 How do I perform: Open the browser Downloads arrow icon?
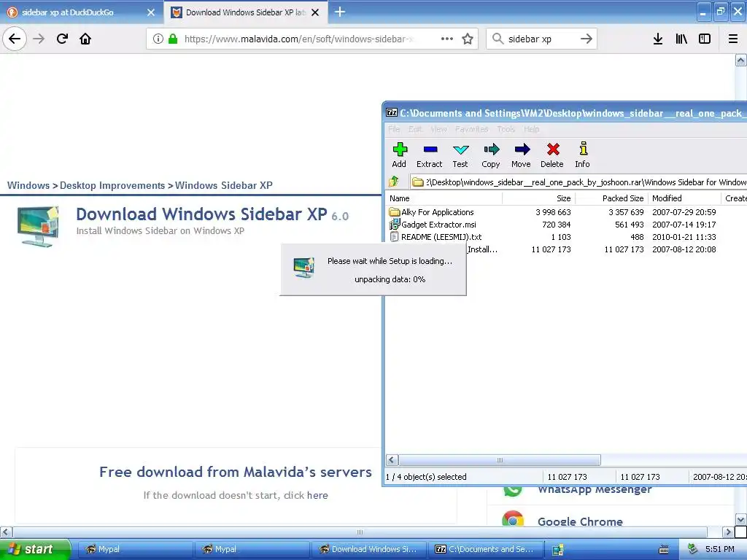click(x=658, y=39)
